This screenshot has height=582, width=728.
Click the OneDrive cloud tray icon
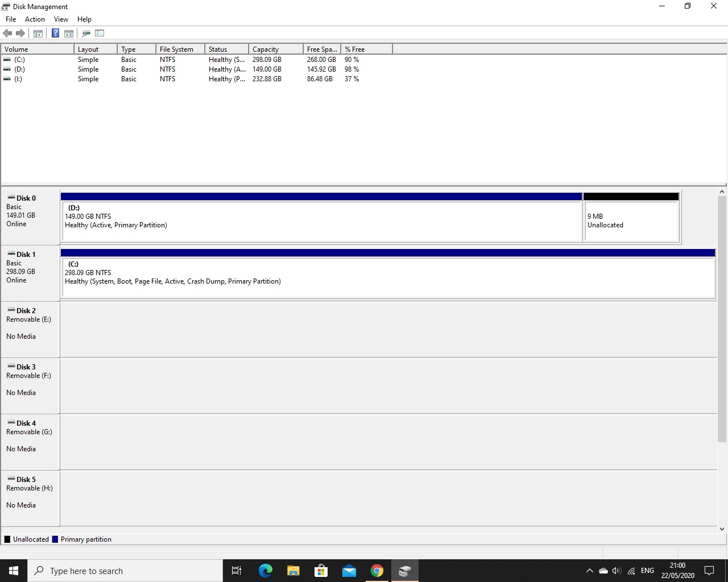(x=603, y=571)
